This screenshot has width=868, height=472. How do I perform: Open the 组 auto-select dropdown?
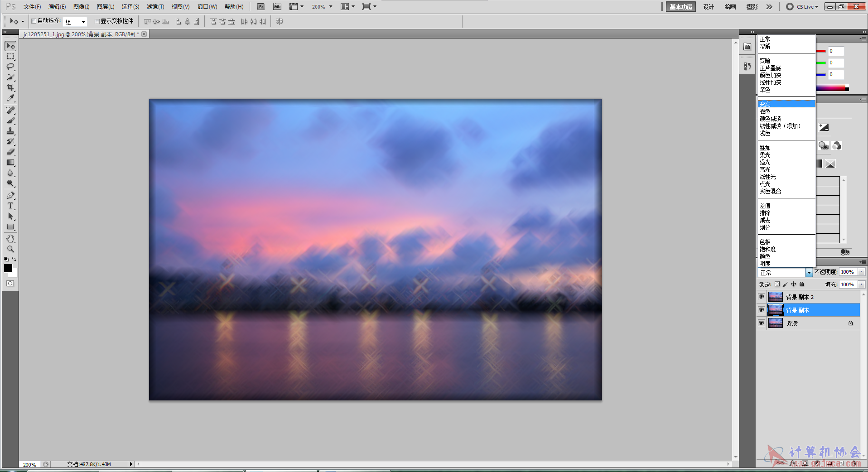[x=83, y=22]
